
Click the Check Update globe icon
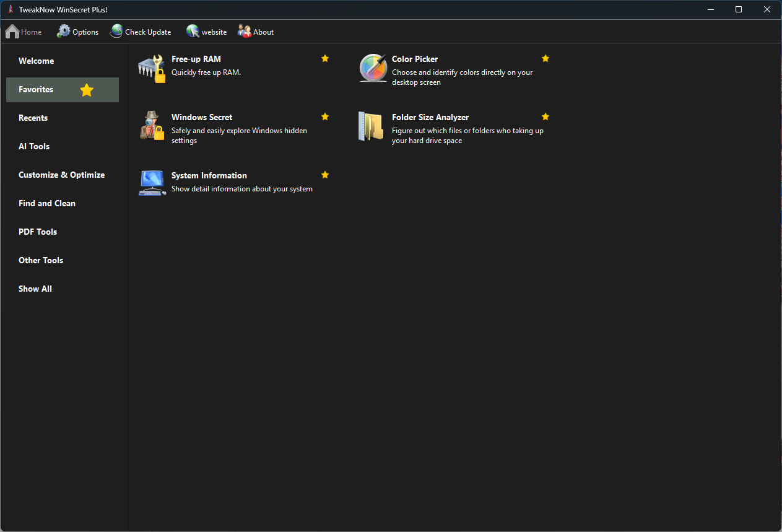(x=116, y=32)
